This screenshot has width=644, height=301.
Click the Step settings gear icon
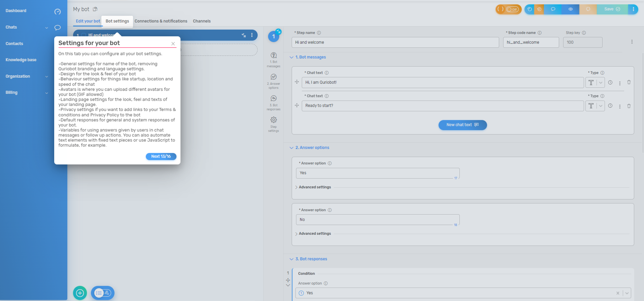(274, 120)
